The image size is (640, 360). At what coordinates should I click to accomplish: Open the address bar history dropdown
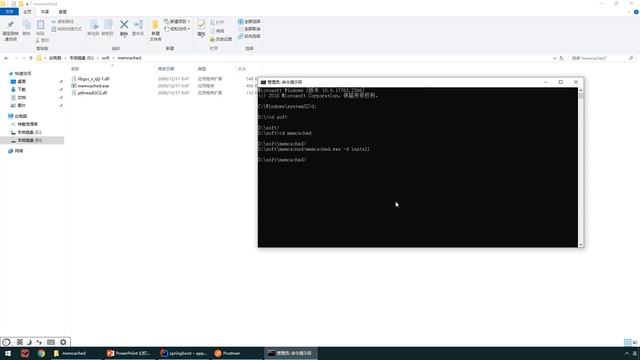(554, 58)
